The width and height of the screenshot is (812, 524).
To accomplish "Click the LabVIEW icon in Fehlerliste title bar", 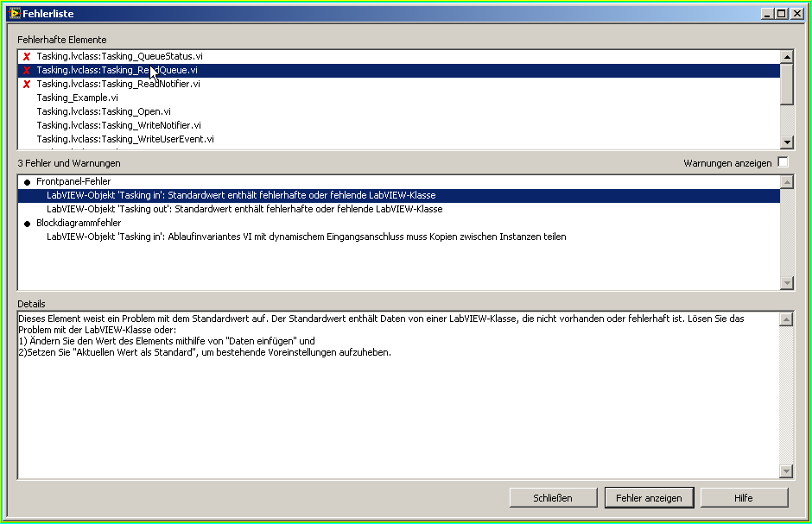I will (15, 14).
